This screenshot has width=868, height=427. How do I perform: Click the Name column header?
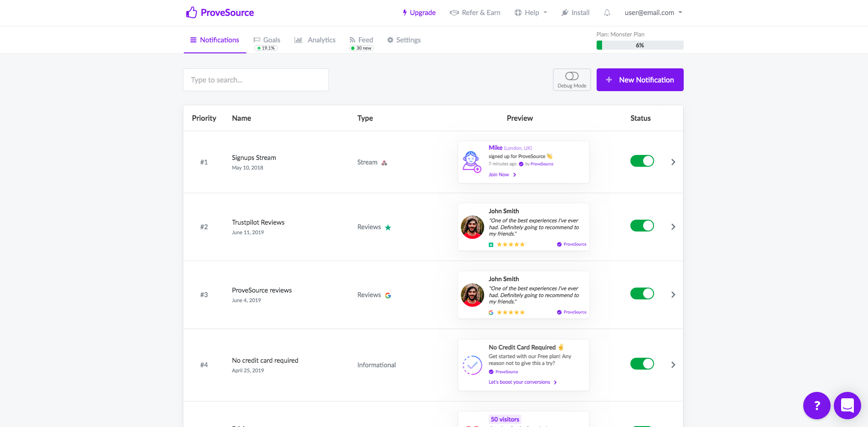pyautogui.click(x=242, y=118)
